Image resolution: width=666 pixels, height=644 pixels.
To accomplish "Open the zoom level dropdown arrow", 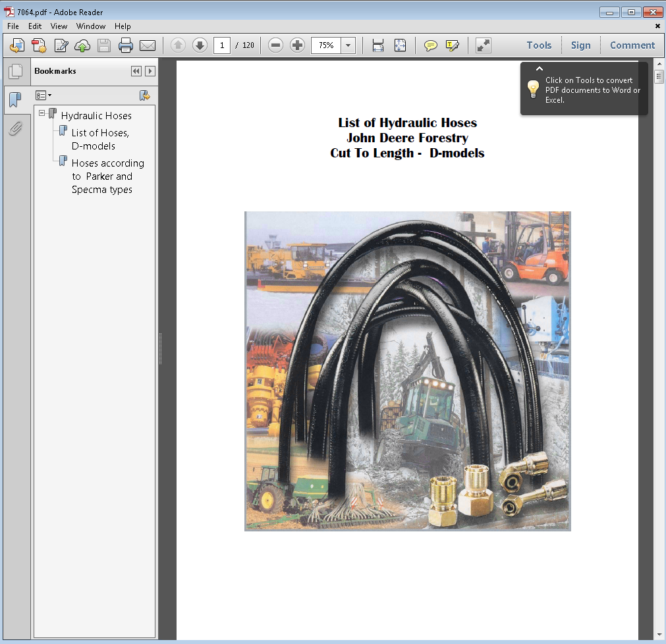I will click(x=348, y=45).
